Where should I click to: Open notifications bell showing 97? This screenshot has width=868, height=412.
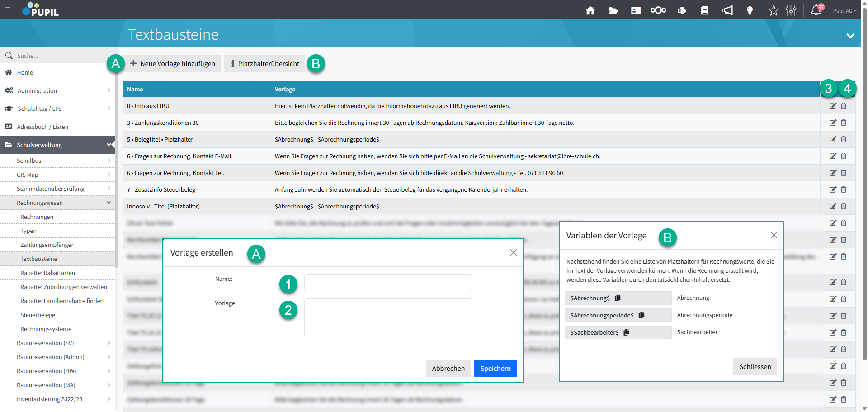click(x=817, y=10)
